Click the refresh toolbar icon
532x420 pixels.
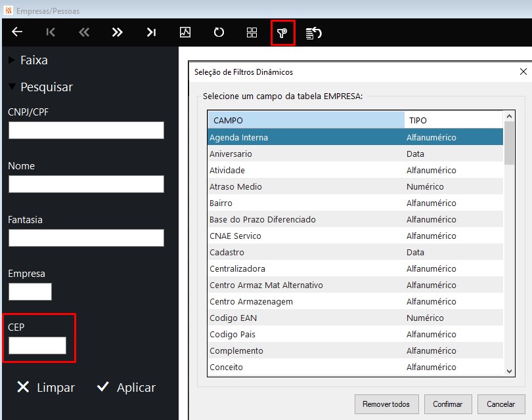point(219,32)
